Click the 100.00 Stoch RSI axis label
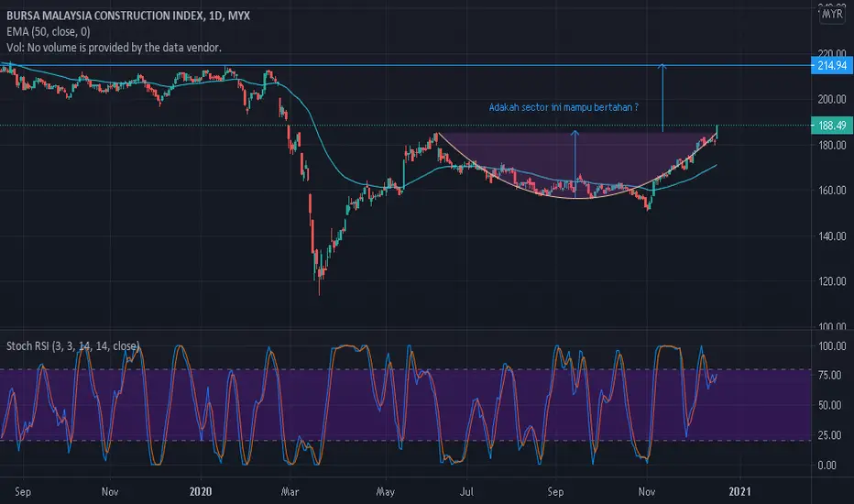Image resolution: width=854 pixels, height=504 pixels. (x=832, y=346)
